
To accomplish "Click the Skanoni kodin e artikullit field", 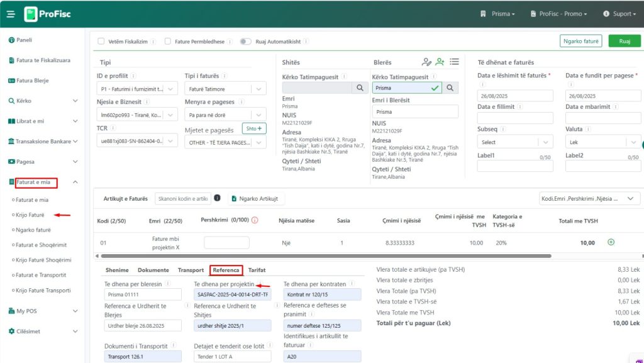I will click(183, 199).
